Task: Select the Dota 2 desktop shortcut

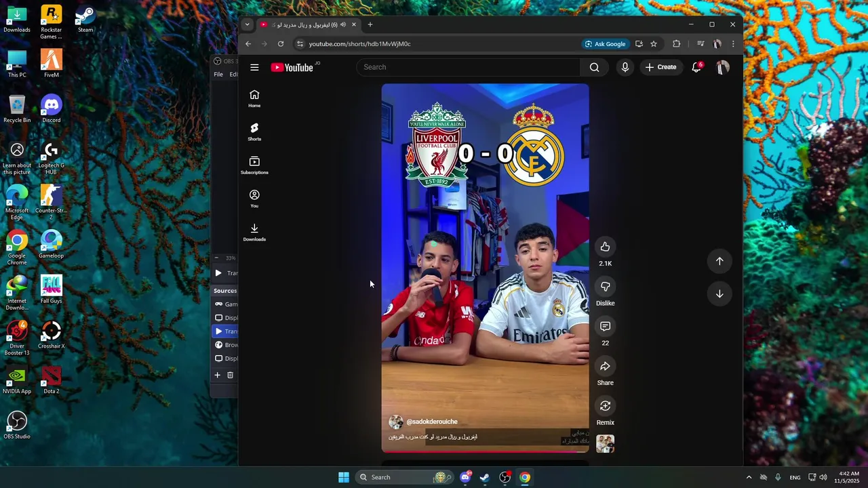Action: click(52, 380)
